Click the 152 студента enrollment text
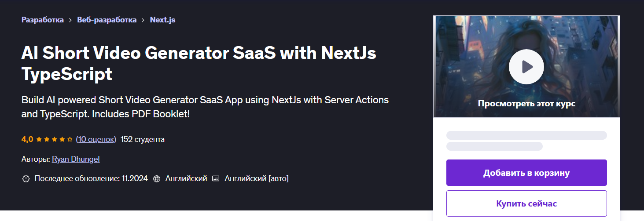Image resolution: width=644 pixels, height=221 pixels. [x=143, y=139]
